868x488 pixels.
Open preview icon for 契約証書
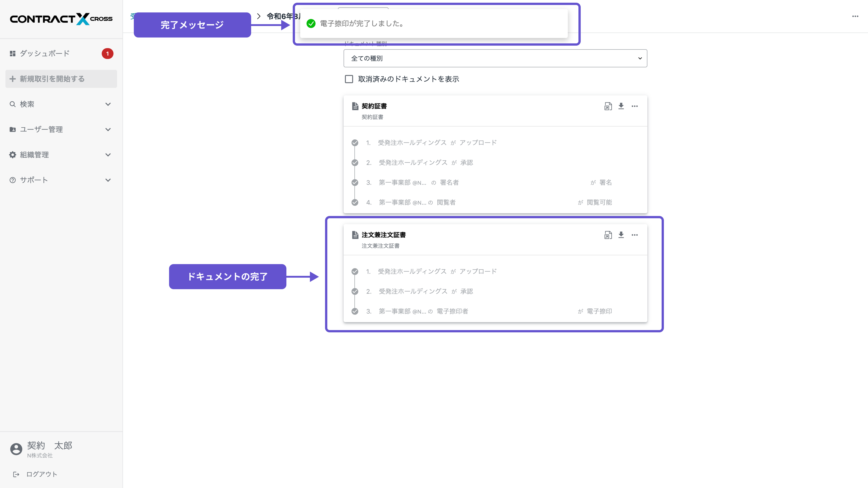608,106
